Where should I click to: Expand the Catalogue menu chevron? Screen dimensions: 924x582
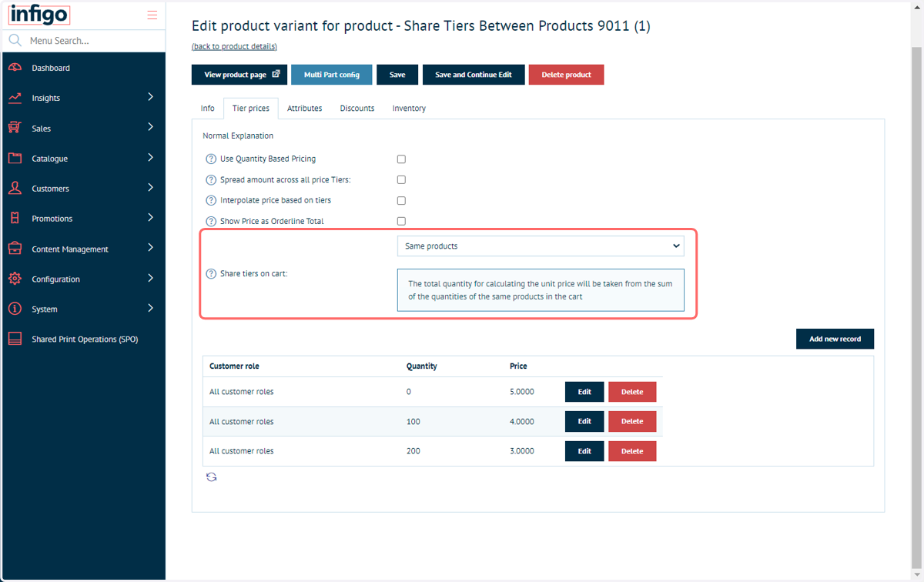tap(150, 157)
